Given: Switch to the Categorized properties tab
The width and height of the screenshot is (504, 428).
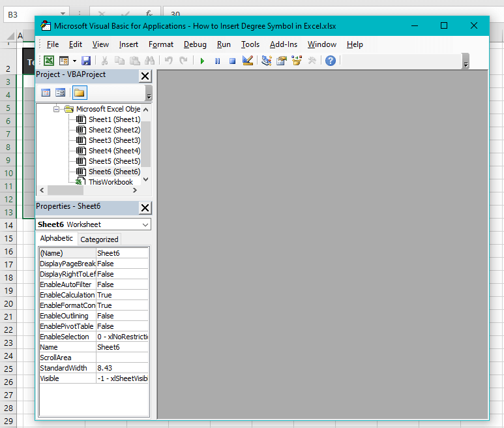Looking at the screenshot, I should [99, 239].
